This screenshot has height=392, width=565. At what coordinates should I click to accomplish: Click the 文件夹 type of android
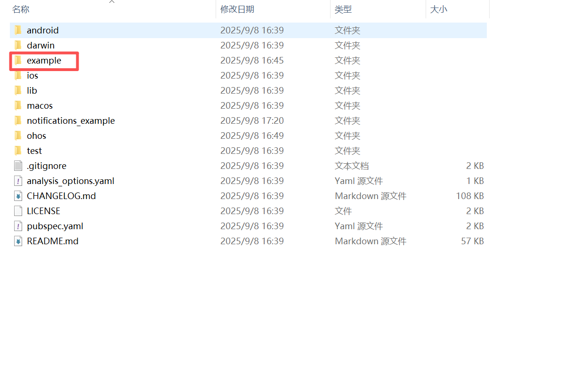[347, 30]
